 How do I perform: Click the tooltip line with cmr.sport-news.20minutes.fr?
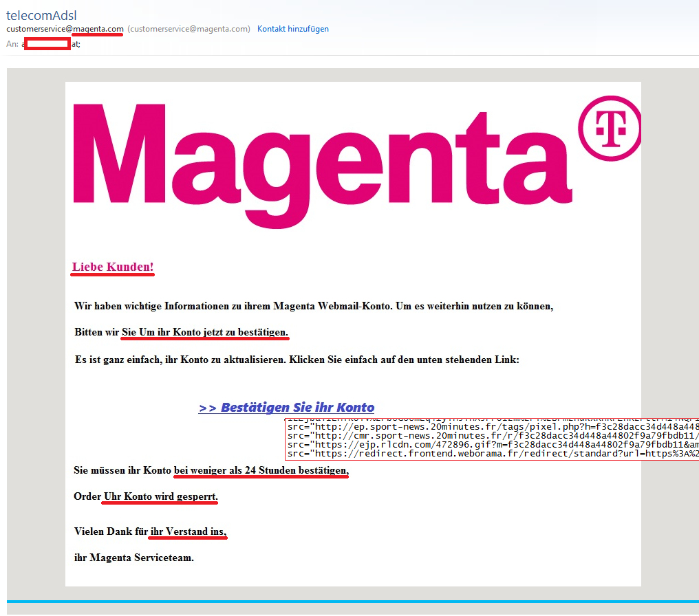[x=493, y=436]
